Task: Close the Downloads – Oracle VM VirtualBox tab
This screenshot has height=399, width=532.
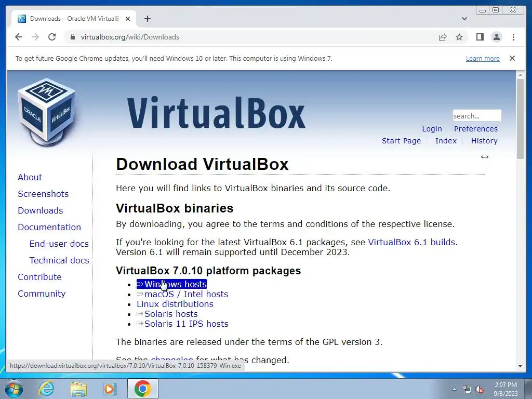Action: click(128, 19)
